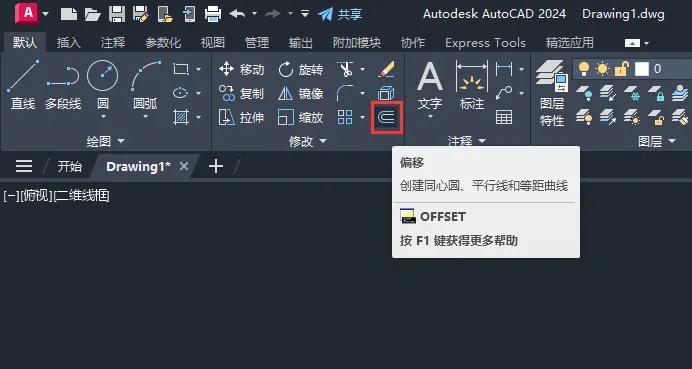Expand the Draw (绘图) panel
The image size is (692, 369).
click(x=105, y=141)
